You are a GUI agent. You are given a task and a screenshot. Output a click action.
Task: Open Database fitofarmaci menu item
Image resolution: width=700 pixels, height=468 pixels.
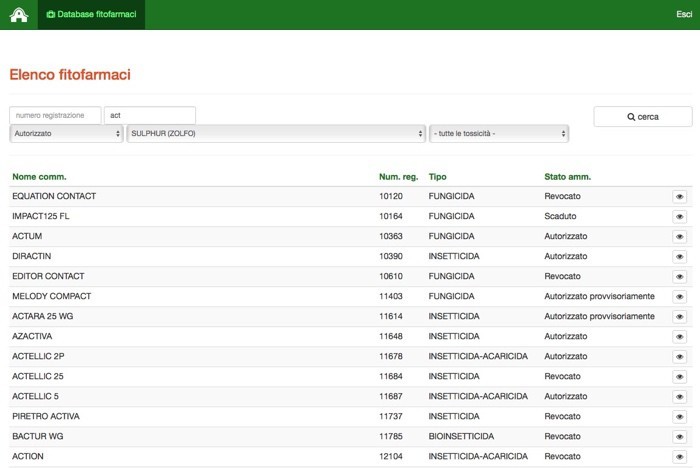[x=92, y=14]
